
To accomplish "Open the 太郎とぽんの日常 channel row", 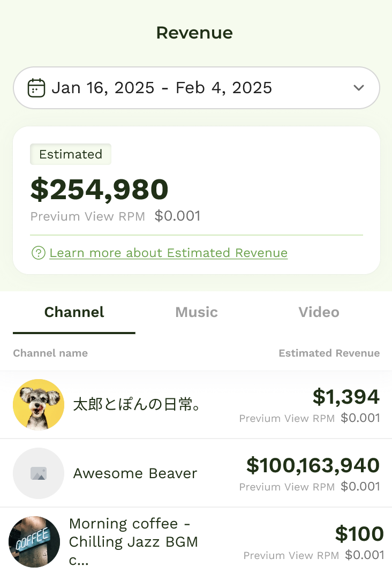I will [137, 405].
